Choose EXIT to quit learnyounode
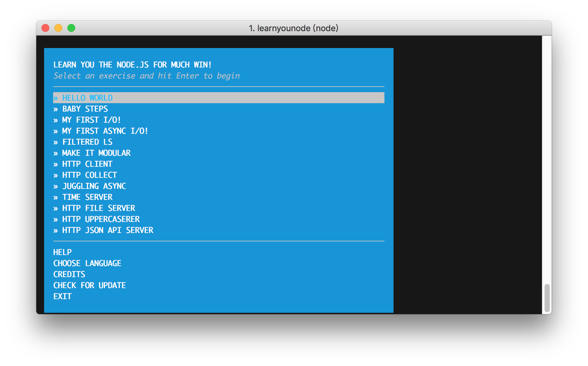This screenshot has height=366, width=588. (62, 296)
